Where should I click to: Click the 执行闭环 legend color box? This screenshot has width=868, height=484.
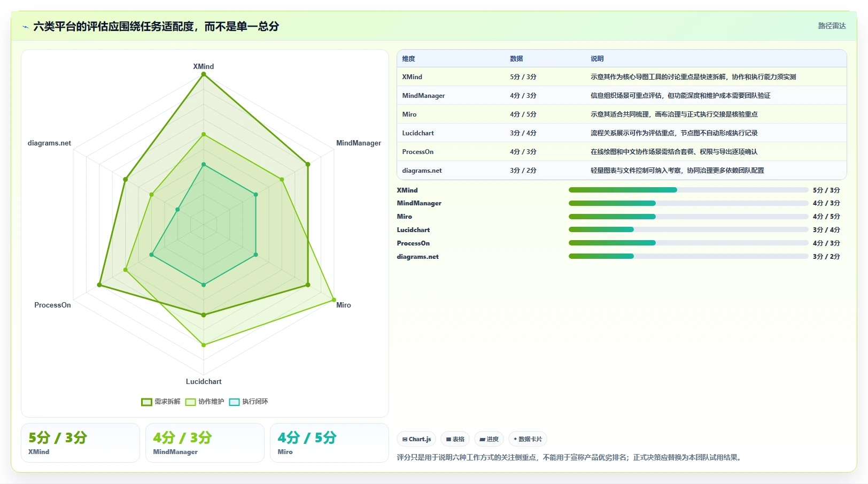pos(234,402)
